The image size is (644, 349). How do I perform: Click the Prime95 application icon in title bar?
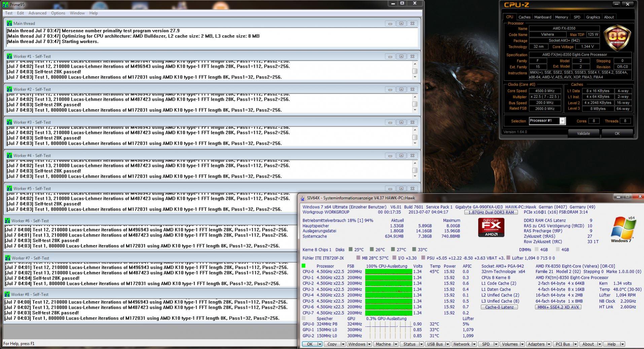click(x=5, y=4)
